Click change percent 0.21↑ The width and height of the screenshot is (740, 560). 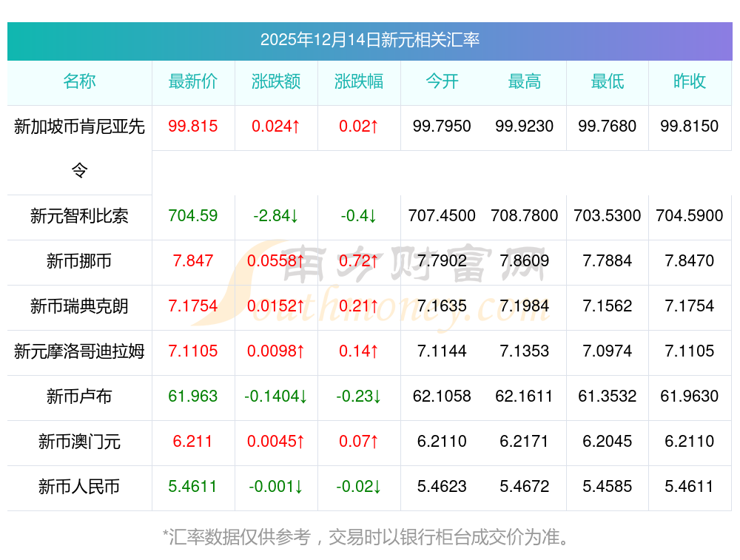click(359, 306)
